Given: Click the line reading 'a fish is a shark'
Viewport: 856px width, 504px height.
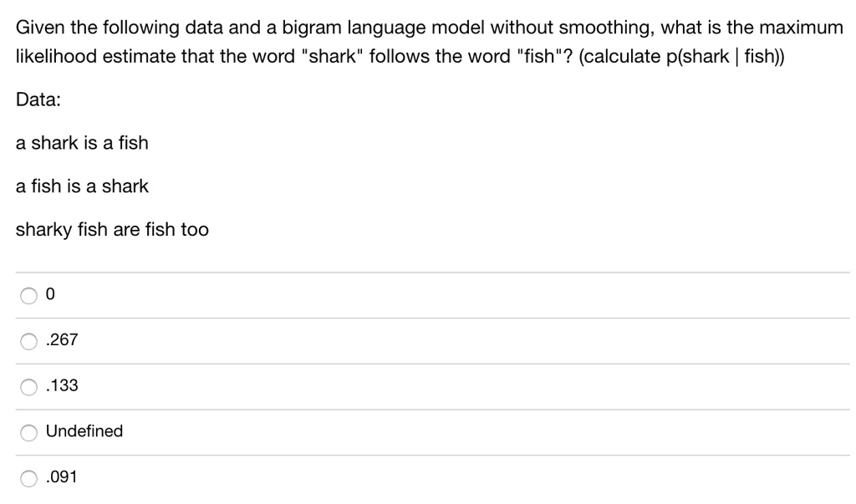Looking at the screenshot, I should [x=82, y=186].
